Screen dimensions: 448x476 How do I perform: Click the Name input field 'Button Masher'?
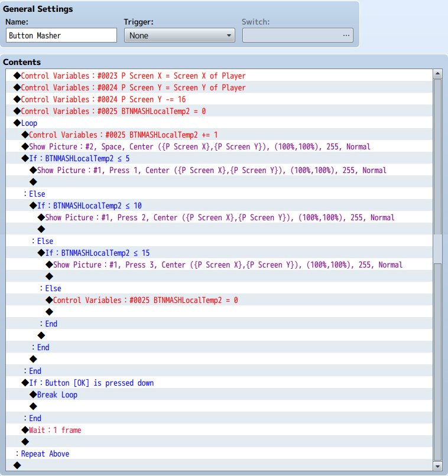pyautogui.click(x=61, y=35)
